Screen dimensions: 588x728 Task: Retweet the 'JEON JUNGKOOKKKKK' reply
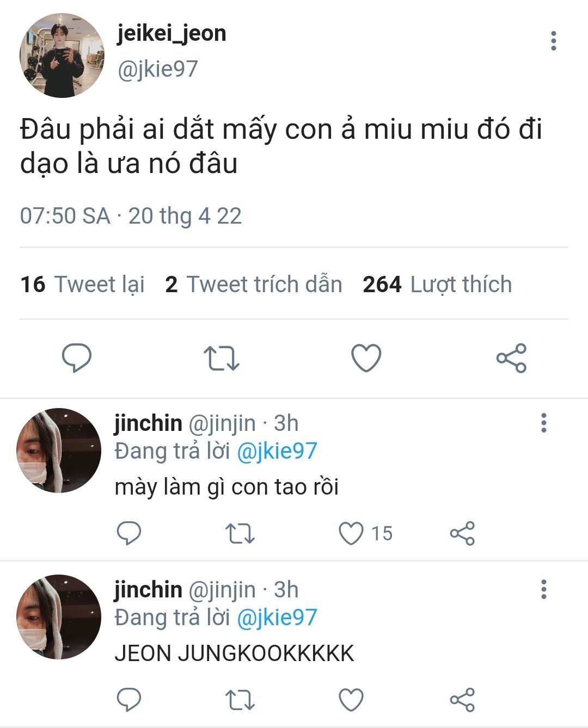click(240, 700)
